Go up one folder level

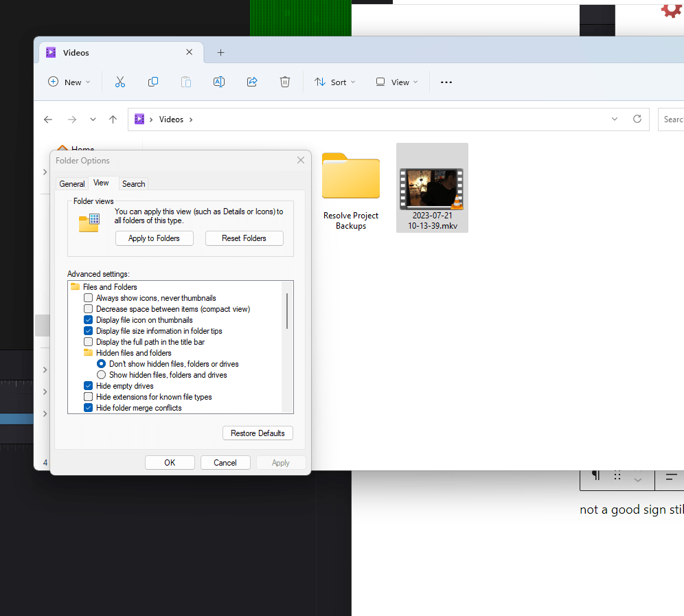click(x=113, y=119)
